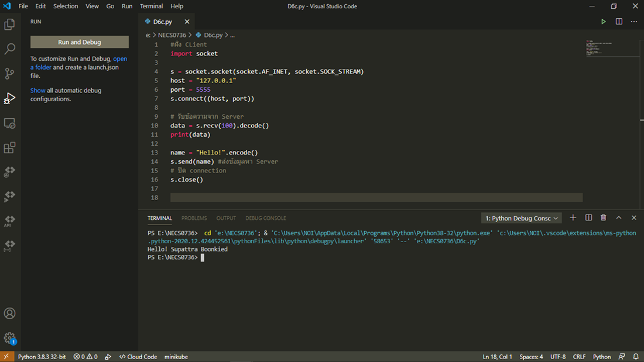Split the editor right
This screenshot has height=362, width=644.
[619, 22]
